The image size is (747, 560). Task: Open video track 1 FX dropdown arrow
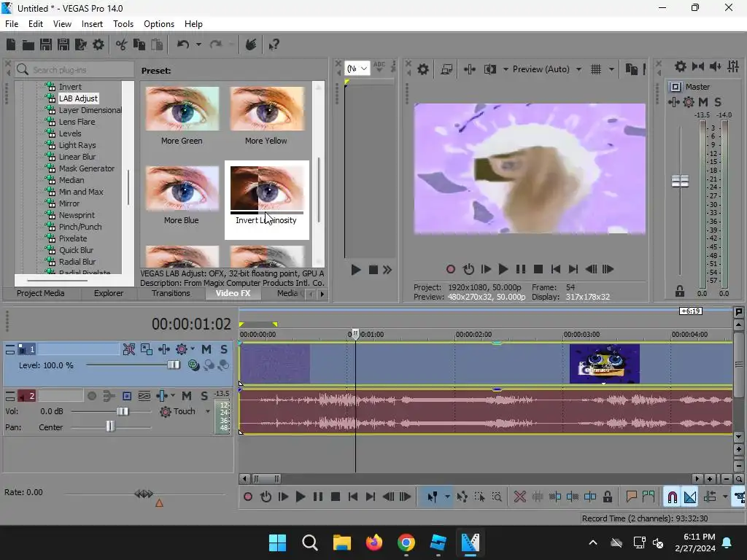click(193, 349)
